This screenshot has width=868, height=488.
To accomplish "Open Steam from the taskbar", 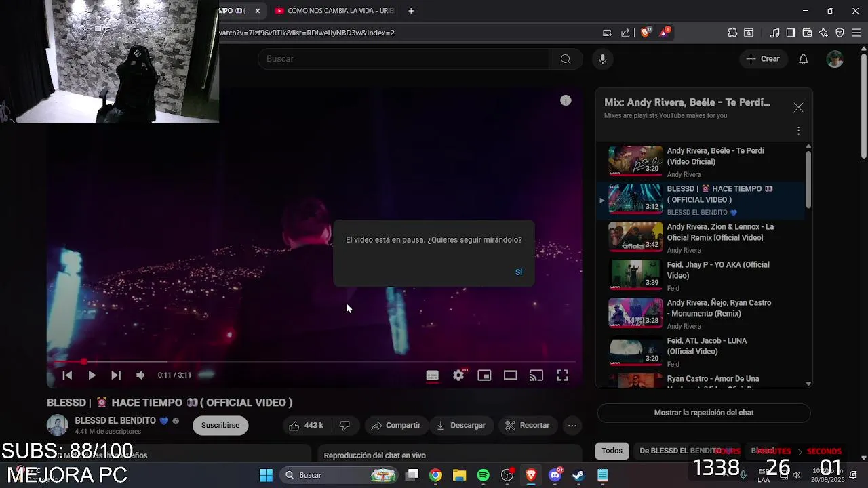I will click(578, 475).
